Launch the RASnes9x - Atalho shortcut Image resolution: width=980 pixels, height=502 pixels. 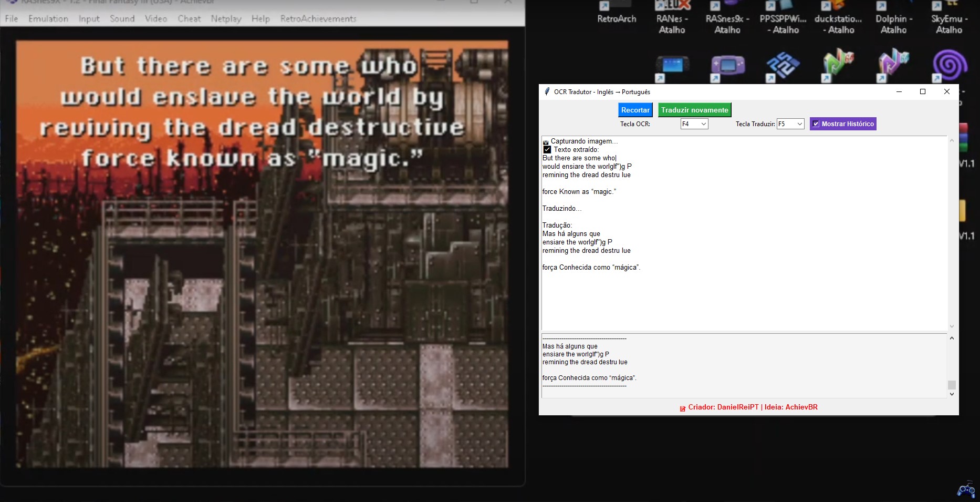coord(727,17)
